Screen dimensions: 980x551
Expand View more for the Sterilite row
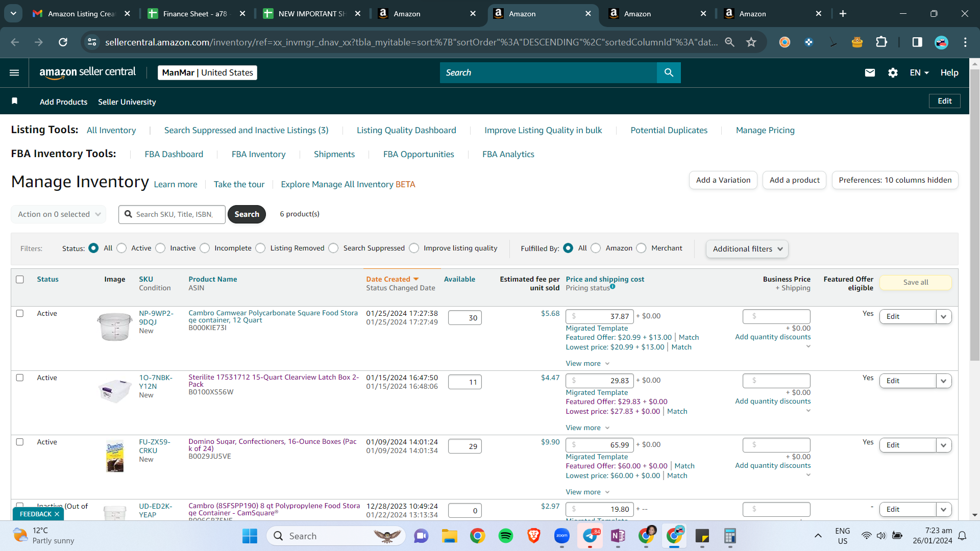pyautogui.click(x=587, y=428)
